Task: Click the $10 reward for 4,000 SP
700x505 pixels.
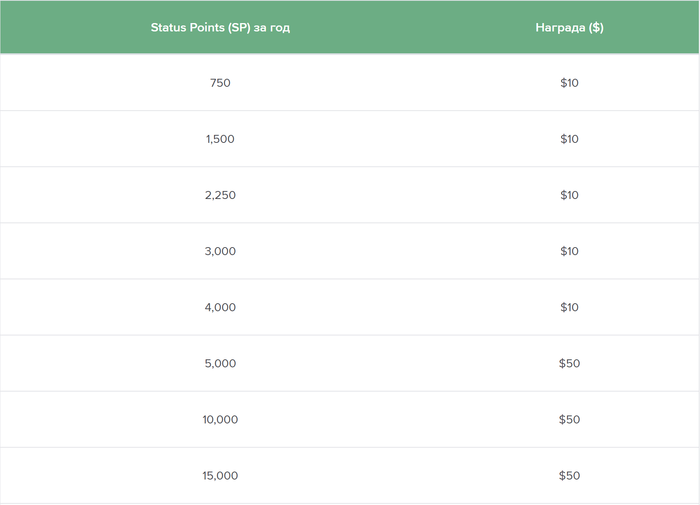Action: coord(569,307)
